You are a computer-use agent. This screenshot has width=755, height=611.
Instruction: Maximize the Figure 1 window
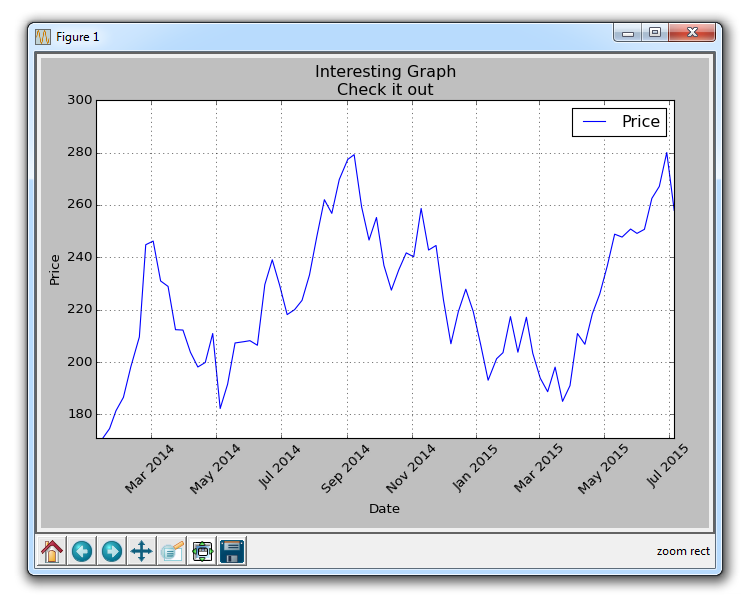click(655, 33)
